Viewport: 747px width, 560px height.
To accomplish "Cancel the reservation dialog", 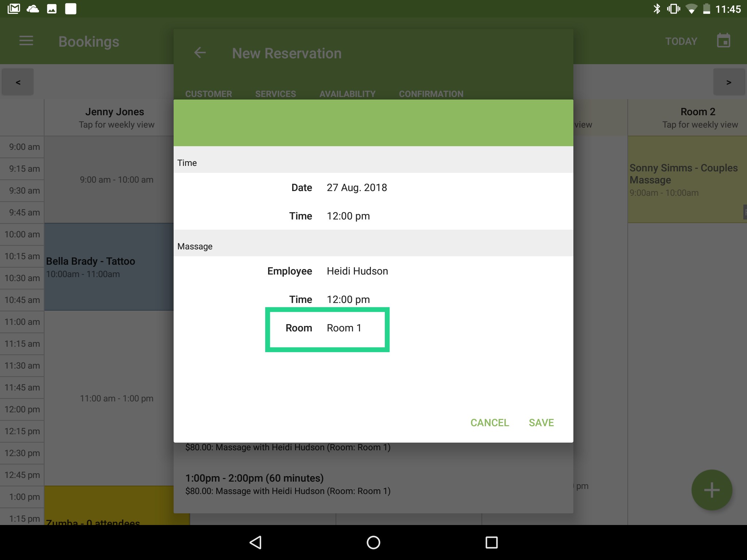I will click(x=489, y=423).
